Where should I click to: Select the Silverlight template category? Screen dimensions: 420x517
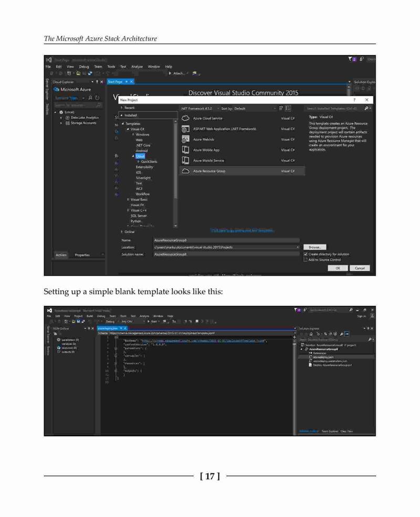pyautogui.click(x=143, y=178)
